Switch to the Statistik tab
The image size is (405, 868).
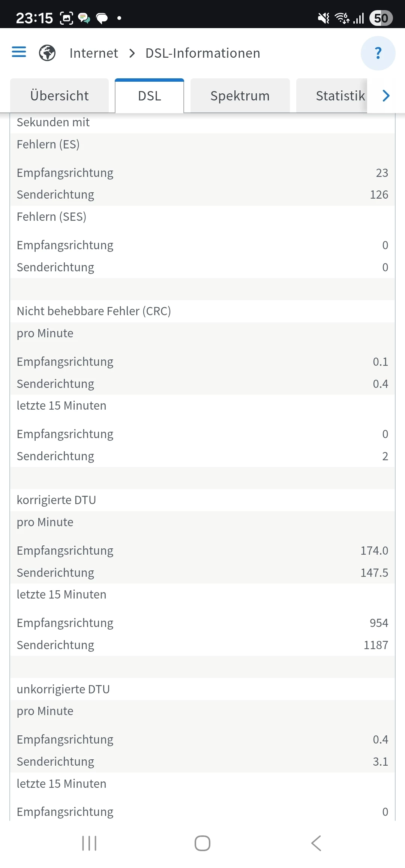click(340, 96)
